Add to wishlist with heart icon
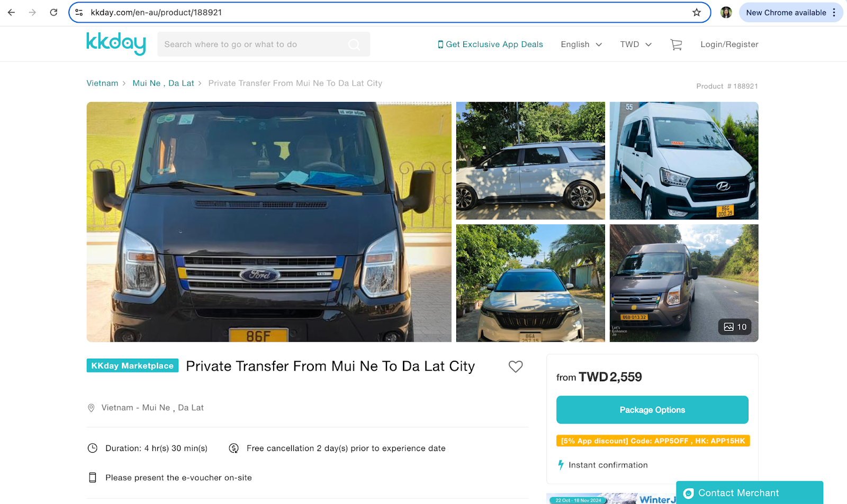 516,366
